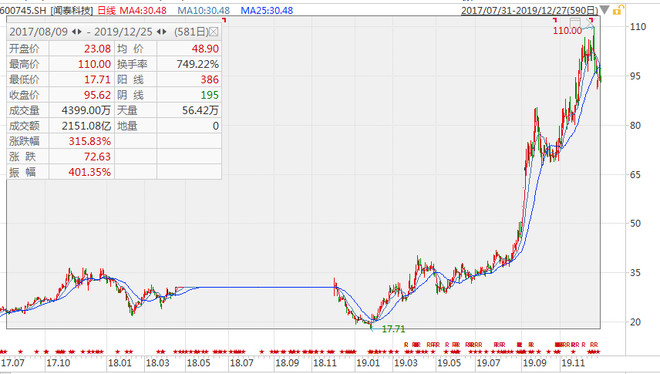Step end date 2019/12/25 backward
This screenshot has height=374, width=660.
(x=159, y=32)
